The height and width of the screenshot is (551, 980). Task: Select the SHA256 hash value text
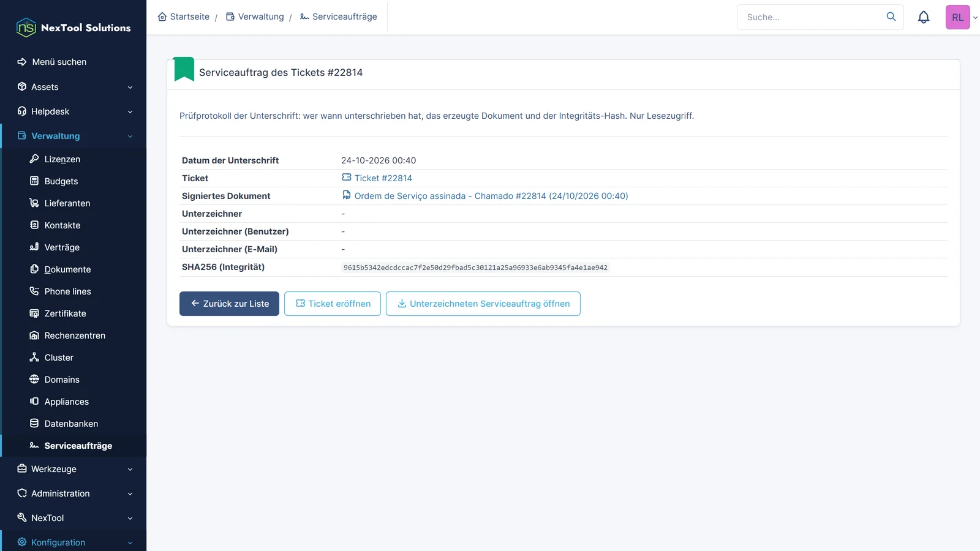point(475,268)
